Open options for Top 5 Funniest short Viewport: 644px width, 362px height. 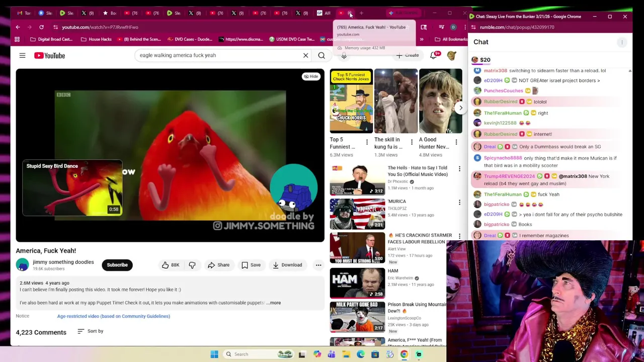coord(367,142)
